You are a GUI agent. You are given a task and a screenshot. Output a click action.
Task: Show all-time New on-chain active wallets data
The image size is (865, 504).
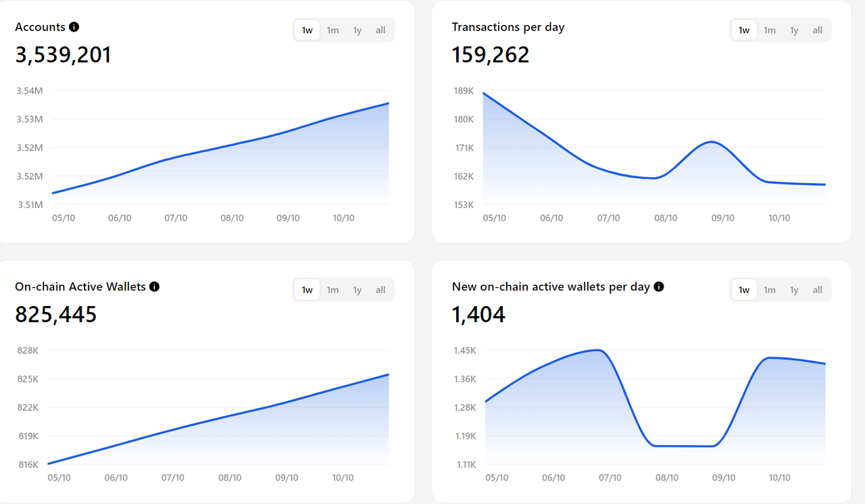click(x=817, y=290)
